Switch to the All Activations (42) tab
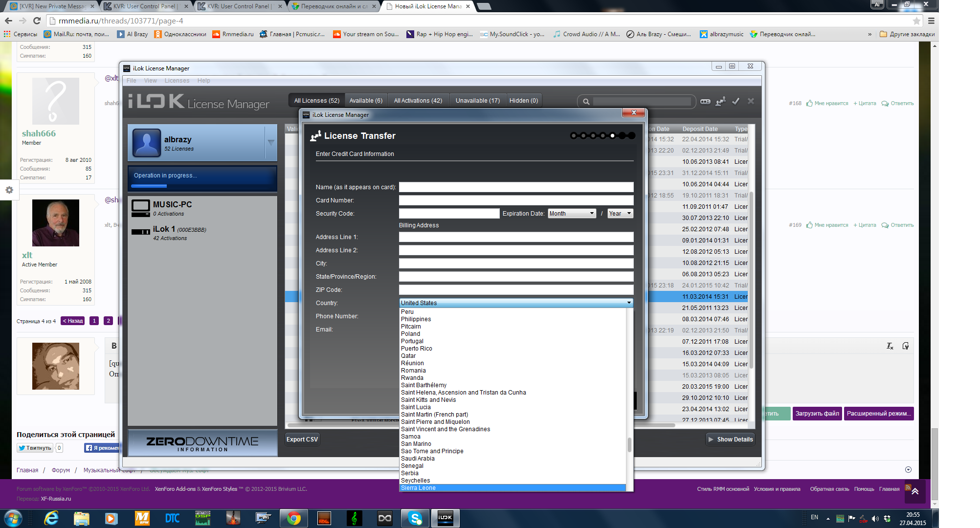This screenshot has height=528, width=980. click(x=418, y=101)
